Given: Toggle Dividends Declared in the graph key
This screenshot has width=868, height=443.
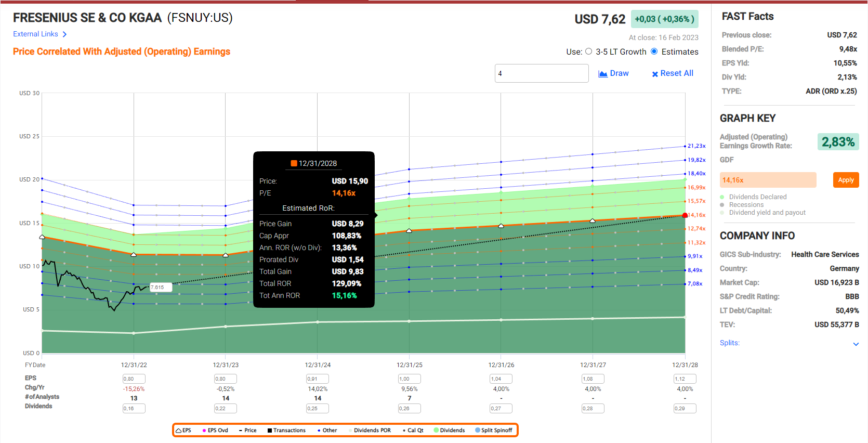Looking at the screenshot, I should coord(722,197).
